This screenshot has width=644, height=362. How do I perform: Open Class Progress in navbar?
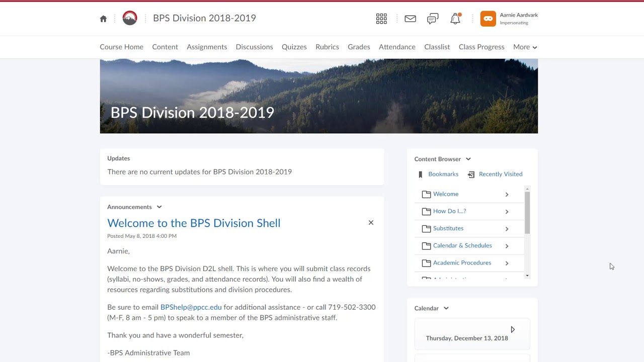pos(481,47)
